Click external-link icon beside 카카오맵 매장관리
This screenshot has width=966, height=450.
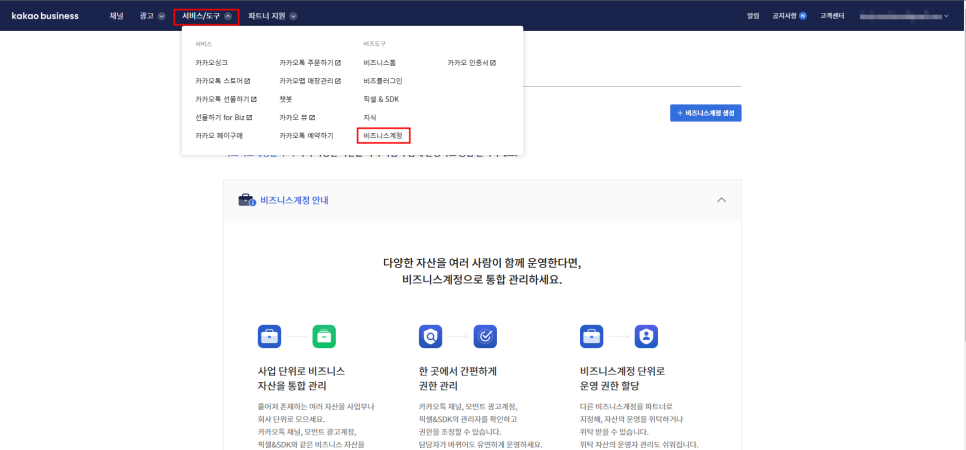point(338,81)
